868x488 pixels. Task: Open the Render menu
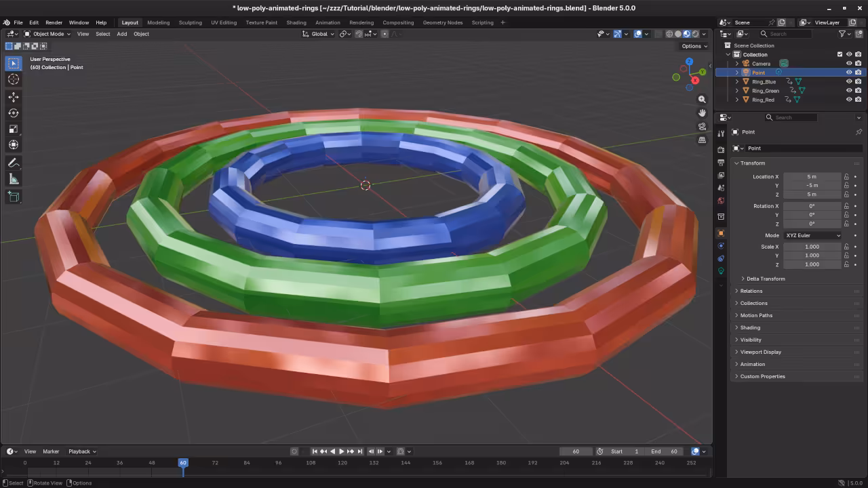[54, 22]
